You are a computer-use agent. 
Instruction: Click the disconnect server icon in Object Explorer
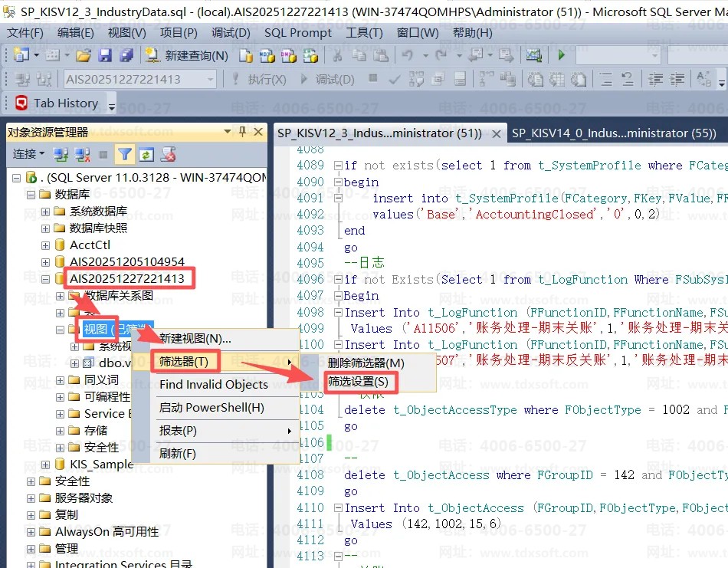pyautogui.click(x=83, y=155)
